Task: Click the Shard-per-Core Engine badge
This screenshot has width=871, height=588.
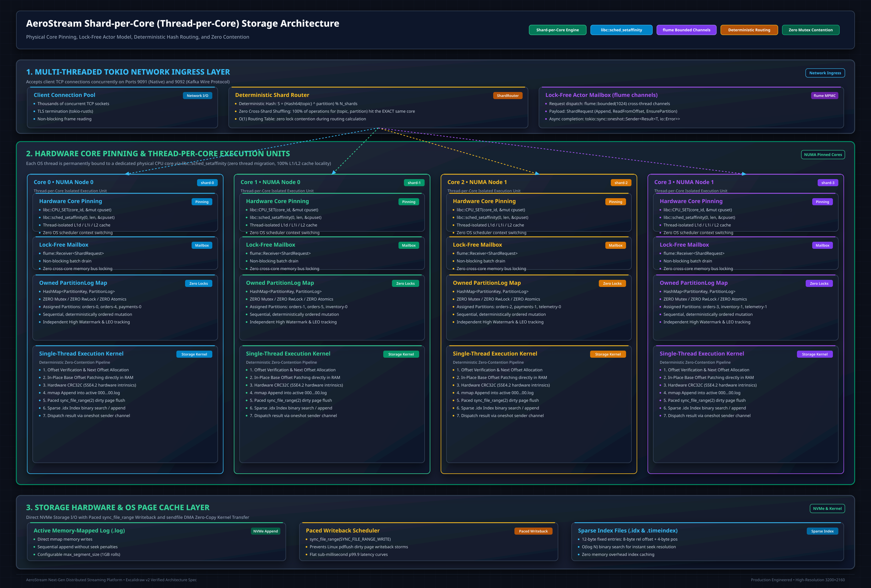Action: [x=557, y=30]
